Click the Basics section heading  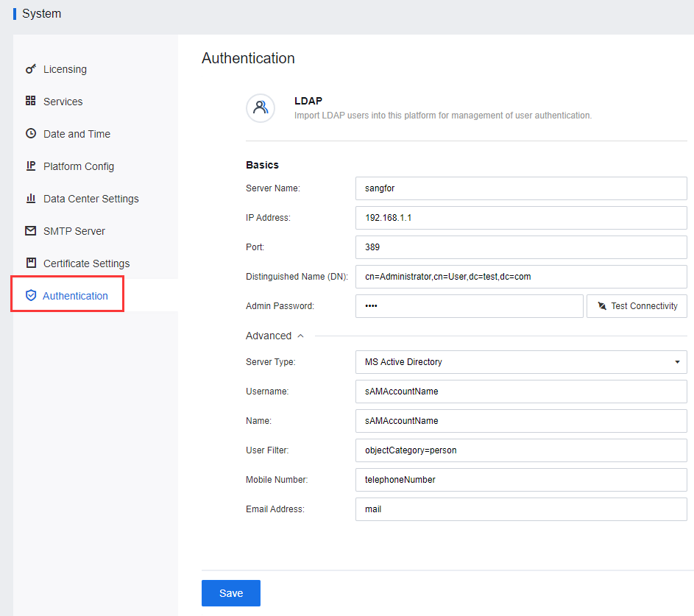click(262, 165)
